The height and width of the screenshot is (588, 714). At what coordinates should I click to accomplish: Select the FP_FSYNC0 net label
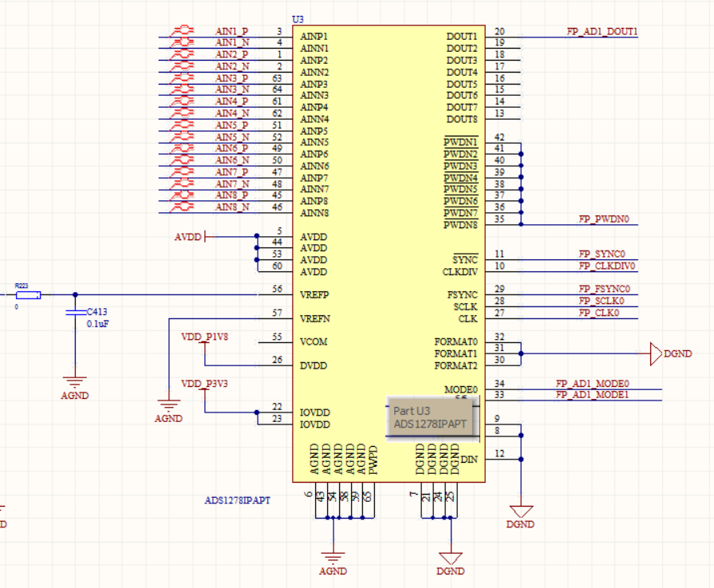tap(604, 290)
